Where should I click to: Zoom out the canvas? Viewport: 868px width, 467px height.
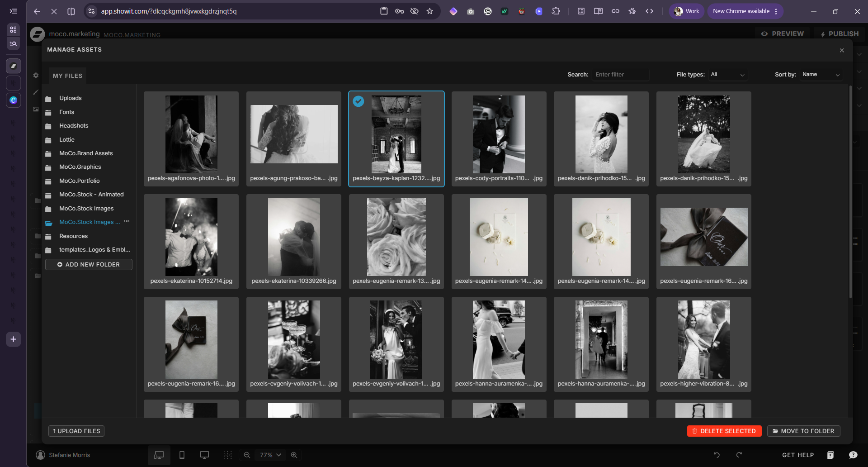[x=247, y=455]
